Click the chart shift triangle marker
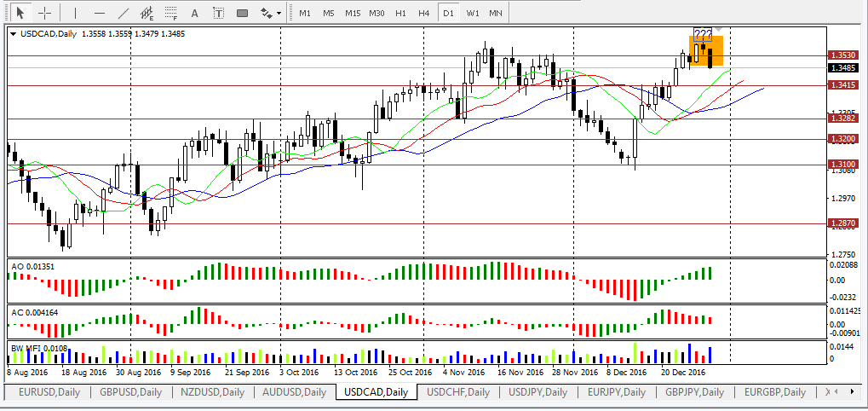The width and height of the screenshot is (868, 411). [719, 29]
